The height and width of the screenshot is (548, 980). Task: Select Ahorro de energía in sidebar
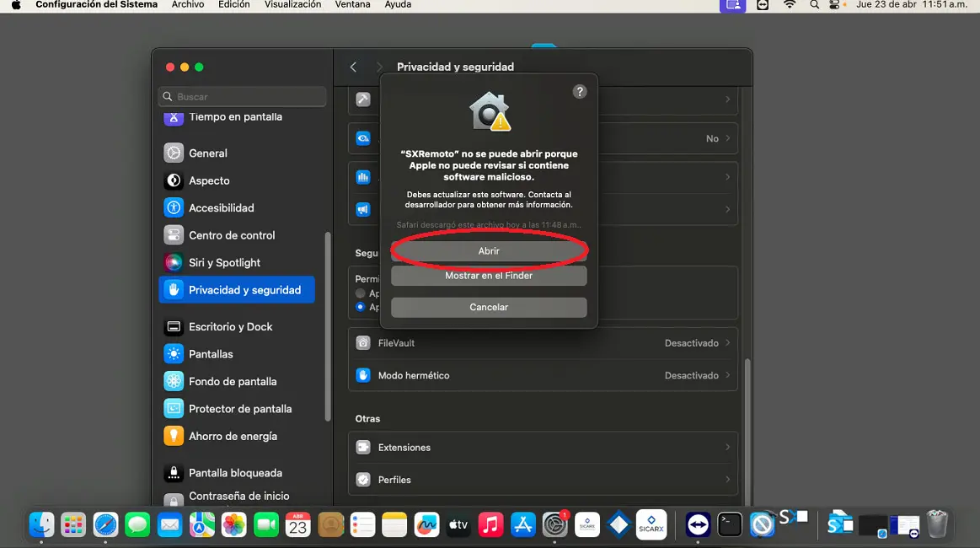click(x=237, y=436)
